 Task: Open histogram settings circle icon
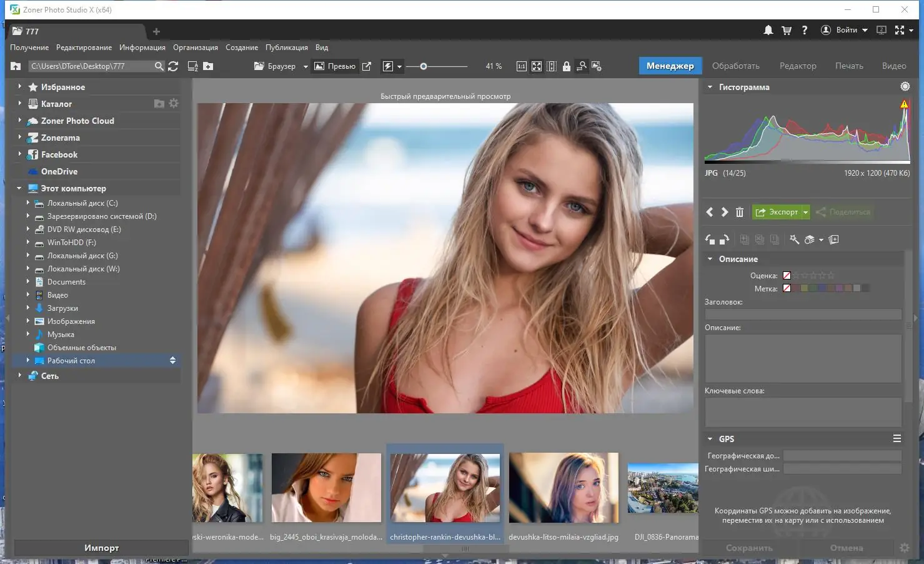905,87
